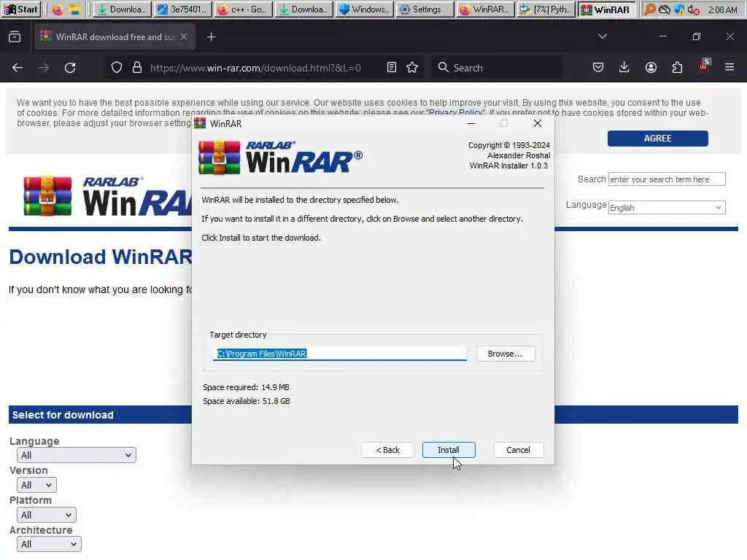
Task: Click the red extension icon with badge 5
Action: tap(704, 66)
